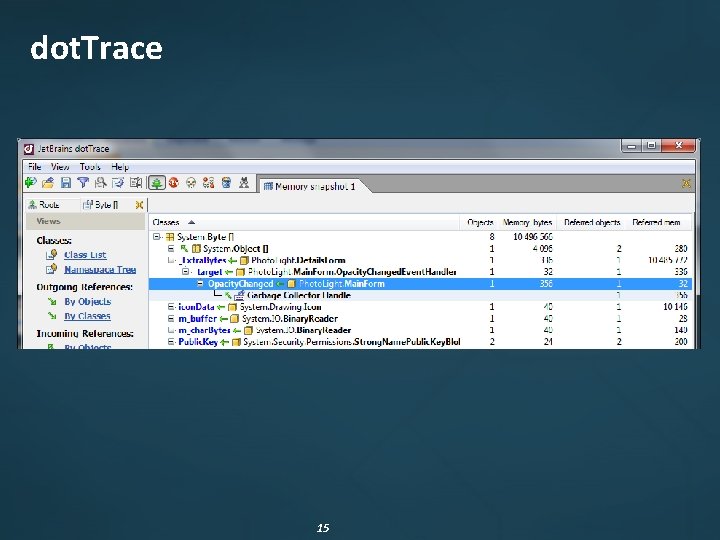This screenshot has height=540, width=720.
Task: Select the OpacityChangedEventHandler row
Action: (x=420, y=272)
